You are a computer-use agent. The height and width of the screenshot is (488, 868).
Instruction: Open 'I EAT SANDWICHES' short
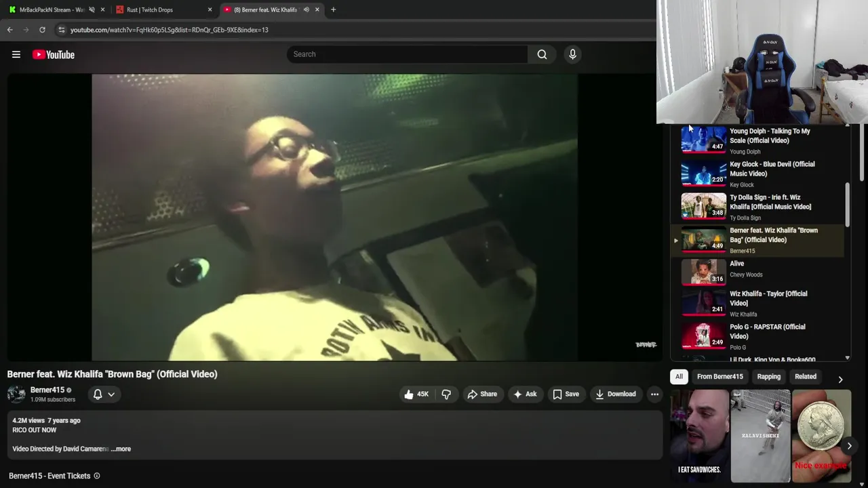(699, 435)
